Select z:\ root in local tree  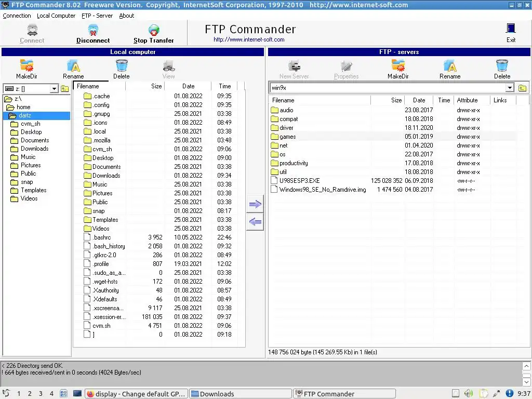point(18,99)
